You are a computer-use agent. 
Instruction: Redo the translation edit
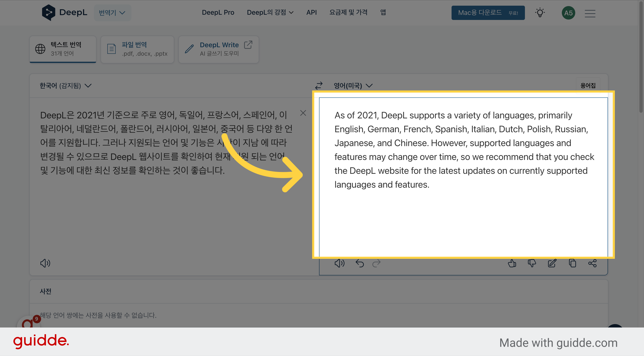[376, 263]
